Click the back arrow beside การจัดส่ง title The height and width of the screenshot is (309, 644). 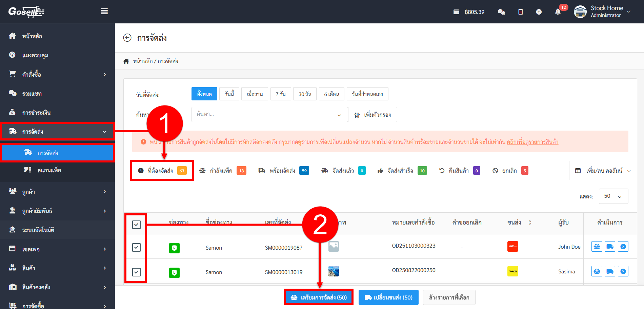[127, 38]
